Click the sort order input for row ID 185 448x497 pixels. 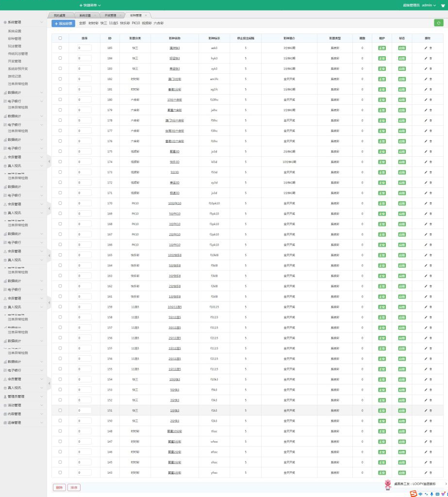click(84, 48)
